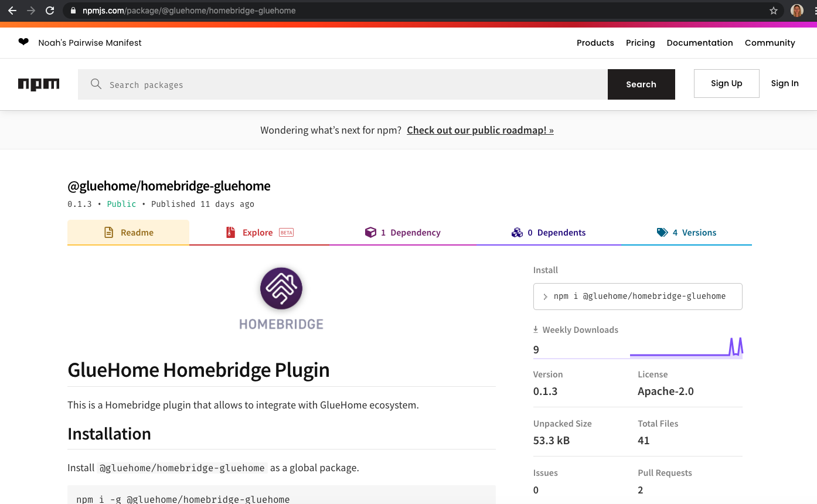Click the magnifier icon in search box
817x504 pixels.
point(96,84)
